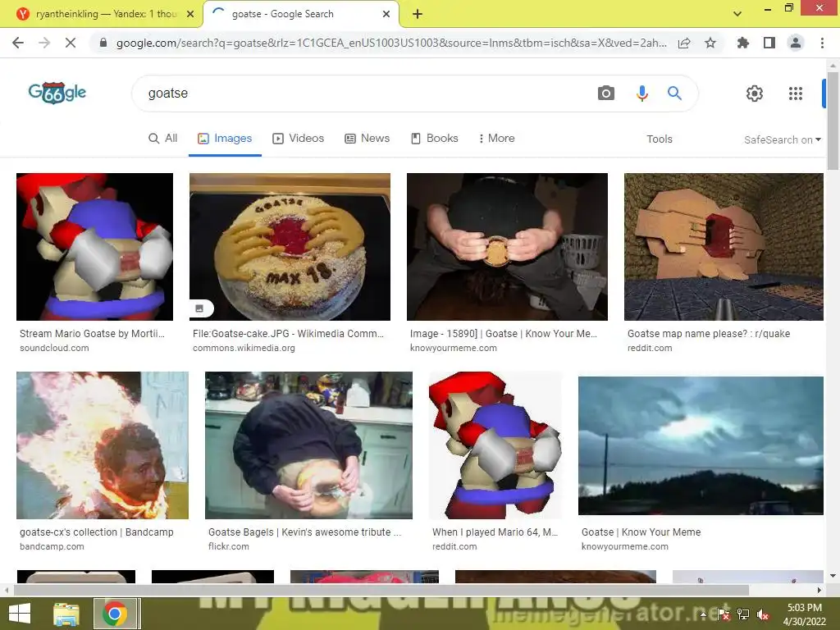The image size is (840, 630).
Task: Click the cake image thumbnail
Action: coord(290,246)
